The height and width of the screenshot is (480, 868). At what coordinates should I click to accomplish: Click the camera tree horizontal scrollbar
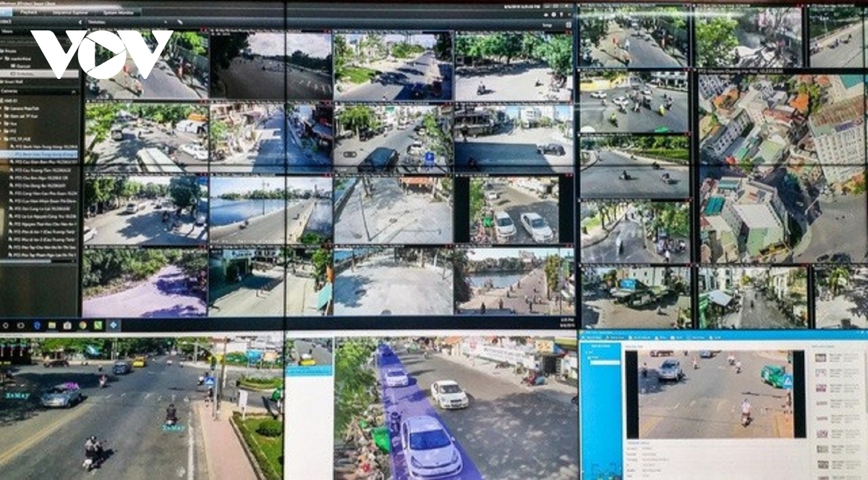point(26,261)
